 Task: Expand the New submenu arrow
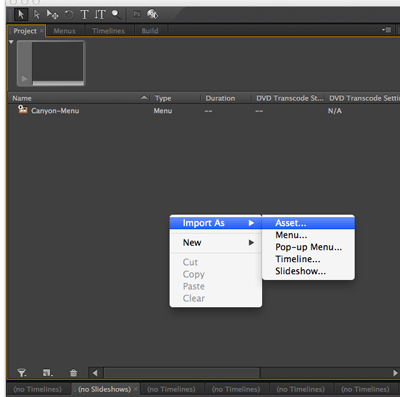click(251, 243)
